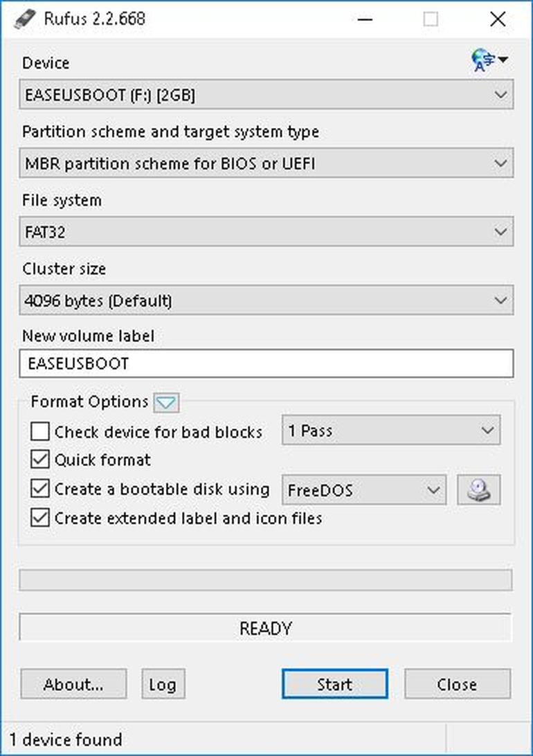
Task: Disable Quick format
Action: click(x=40, y=460)
